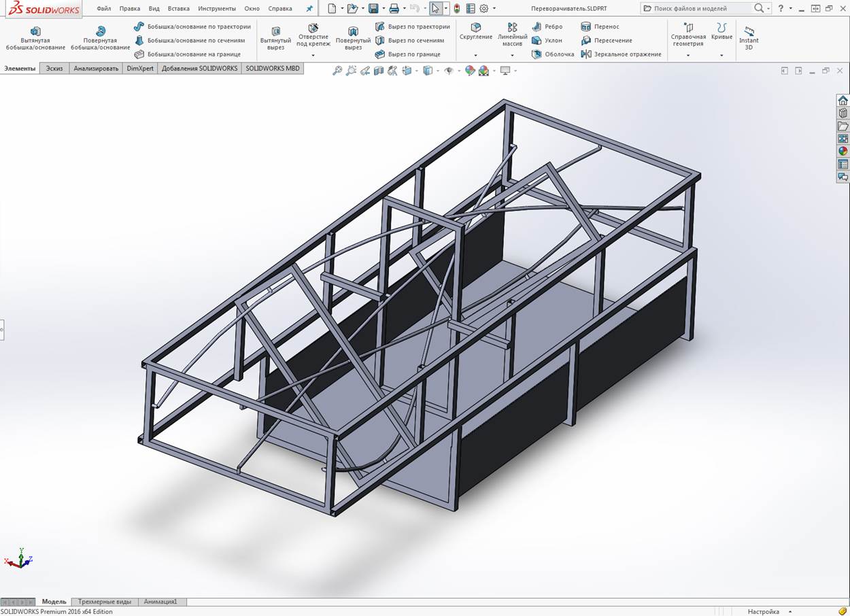Create Оболочка shell feature

[x=554, y=54]
